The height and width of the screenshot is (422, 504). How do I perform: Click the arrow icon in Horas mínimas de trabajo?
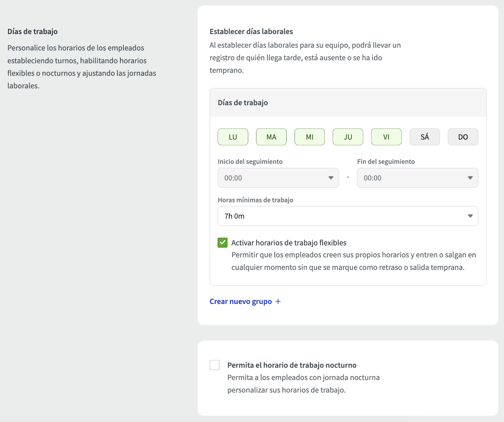(470, 216)
